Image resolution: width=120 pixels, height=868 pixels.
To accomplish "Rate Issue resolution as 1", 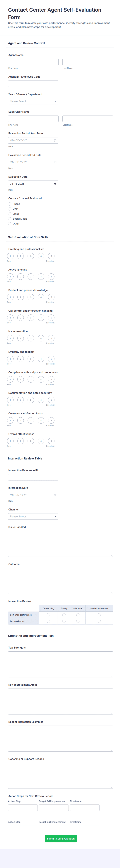I will (x=10, y=338).
